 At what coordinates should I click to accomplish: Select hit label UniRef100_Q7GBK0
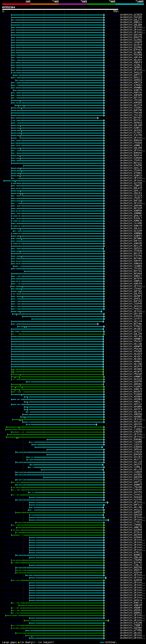pyautogui.click(x=131, y=173)
